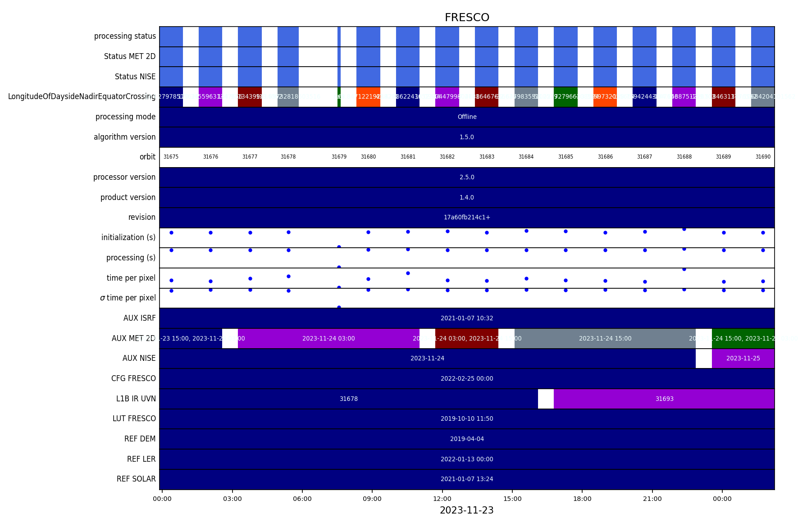Click time per pixel data point for orbit 31681
This screenshot has width=798, height=532.
[x=408, y=273]
